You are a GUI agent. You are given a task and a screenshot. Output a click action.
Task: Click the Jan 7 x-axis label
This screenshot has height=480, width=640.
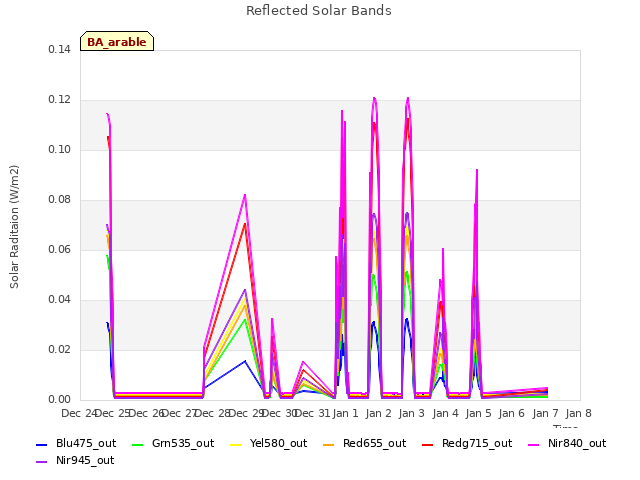coord(545,413)
